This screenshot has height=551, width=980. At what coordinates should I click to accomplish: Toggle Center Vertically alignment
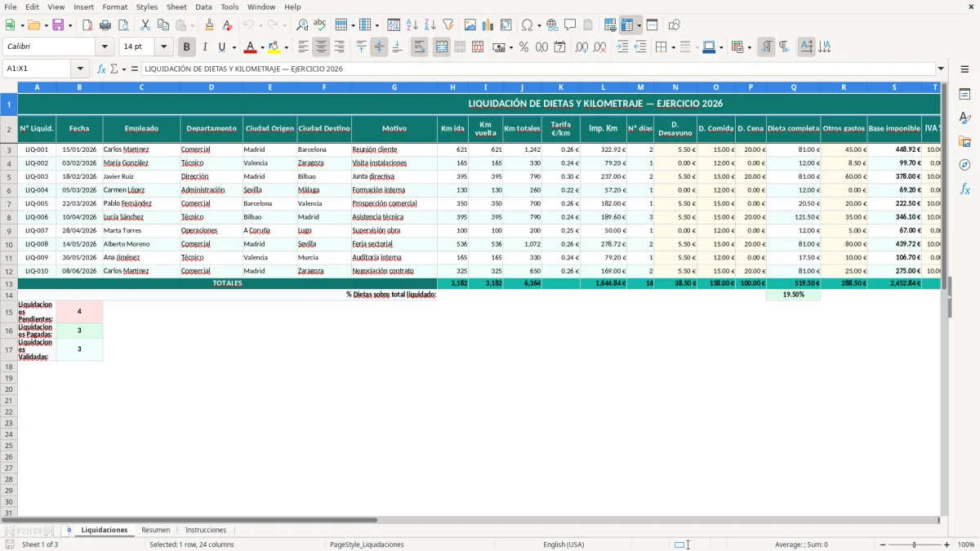379,47
